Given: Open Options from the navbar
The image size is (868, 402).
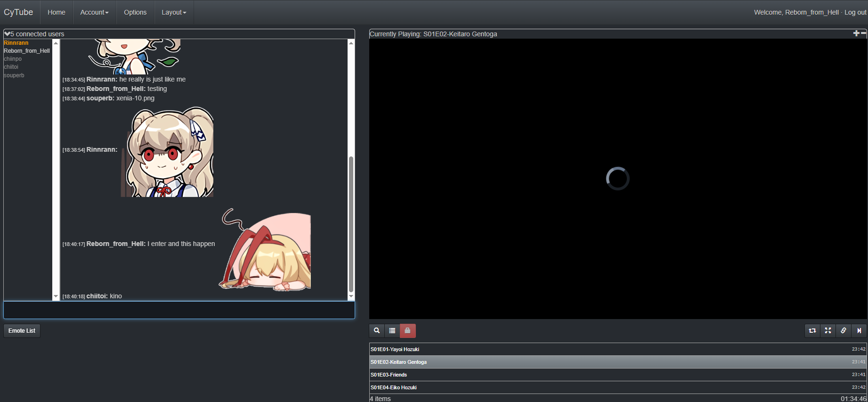Looking at the screenshot, I should (135, 12).
